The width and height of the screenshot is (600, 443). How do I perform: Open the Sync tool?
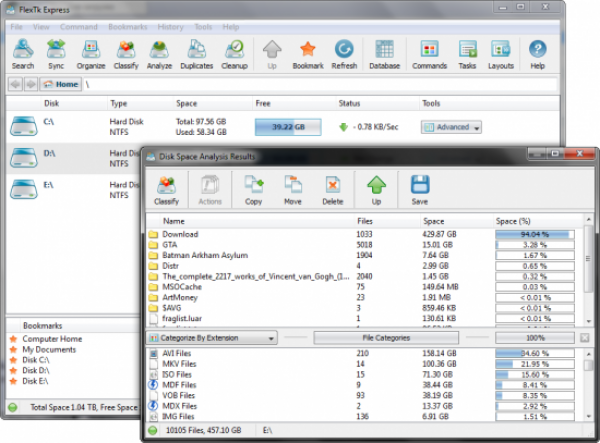tap(56, 53)
